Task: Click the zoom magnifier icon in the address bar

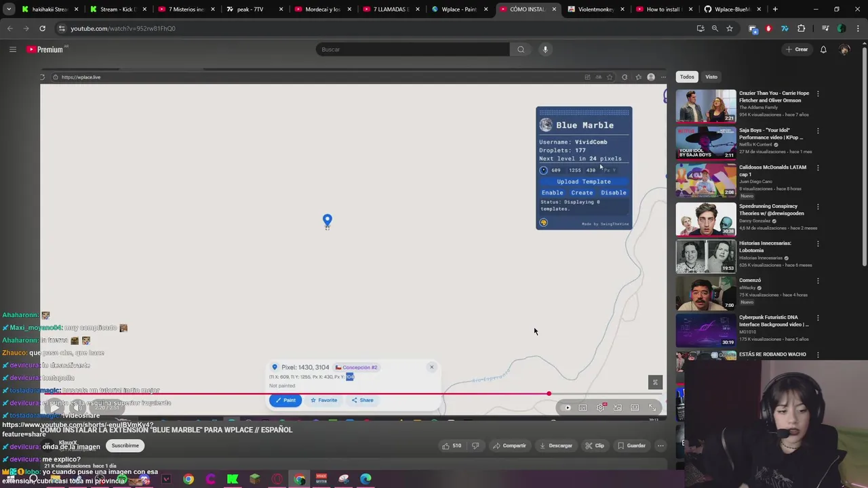Action: 715,28
